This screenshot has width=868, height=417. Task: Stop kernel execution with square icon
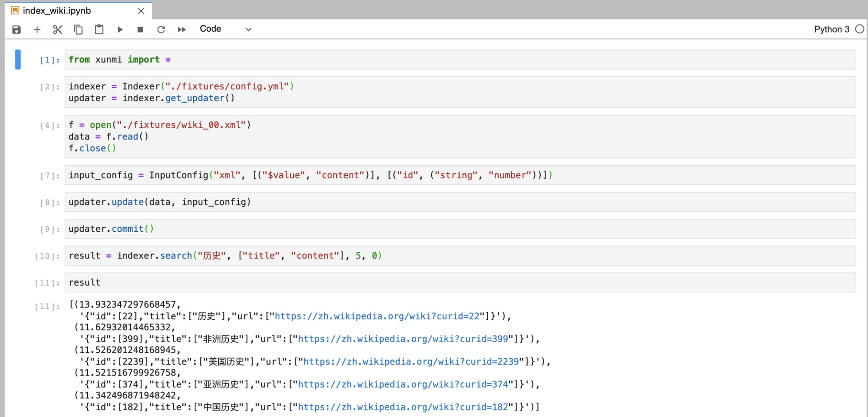[x=140, y=29]
